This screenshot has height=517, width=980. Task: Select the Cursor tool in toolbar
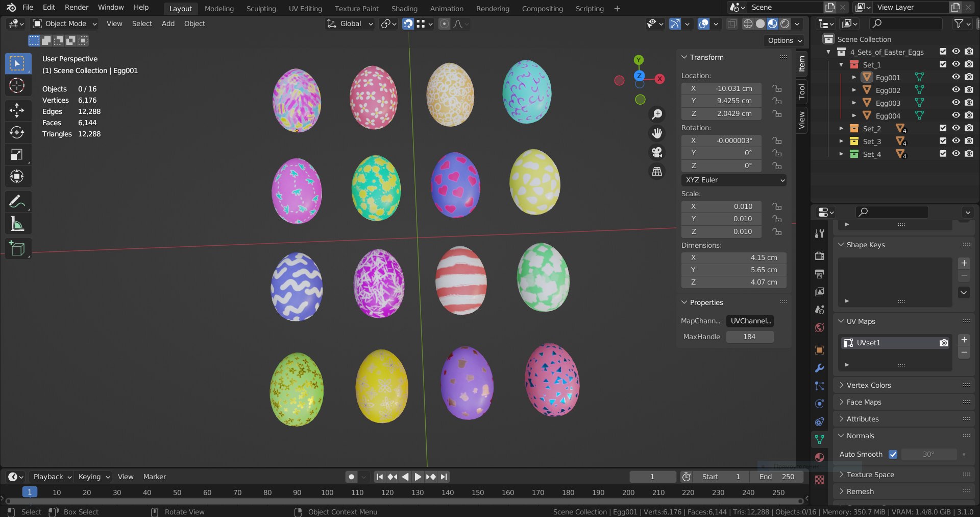click(17, 85)
